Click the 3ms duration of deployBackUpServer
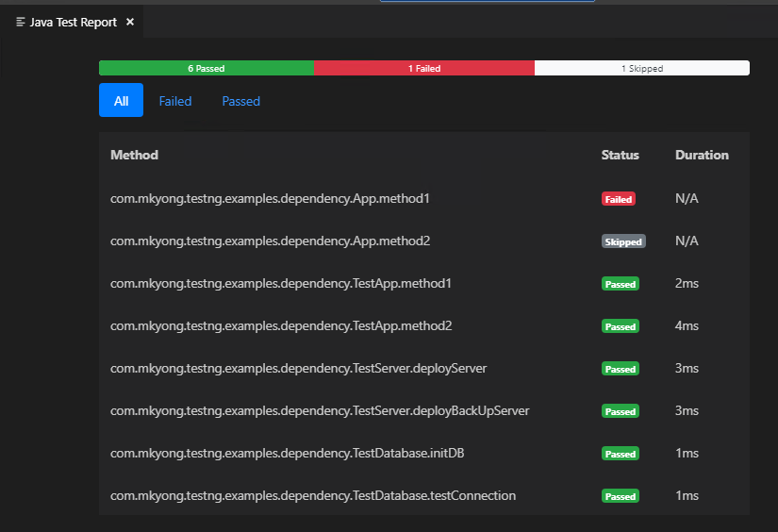This screenshot has height=532, width=778. click(687, 411)
